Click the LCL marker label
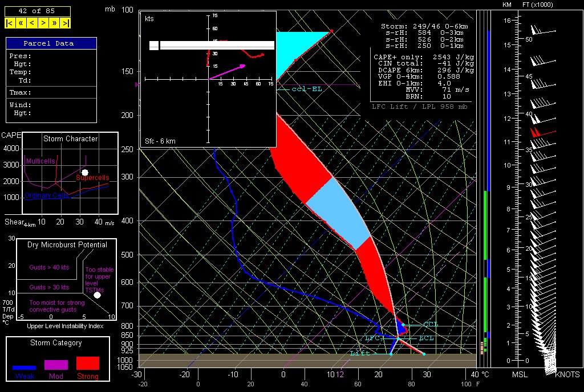Image resolution: width=584 pixels, height=392 pixels. click(426, 338)
